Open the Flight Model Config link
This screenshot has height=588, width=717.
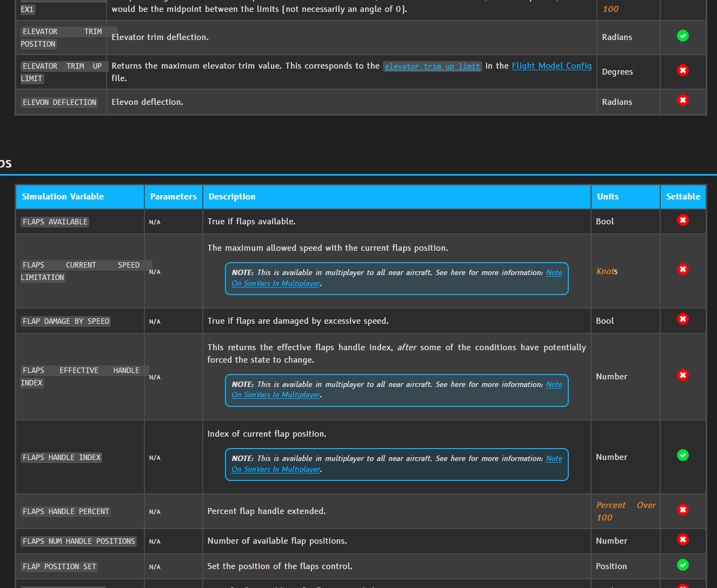(552, 66)
